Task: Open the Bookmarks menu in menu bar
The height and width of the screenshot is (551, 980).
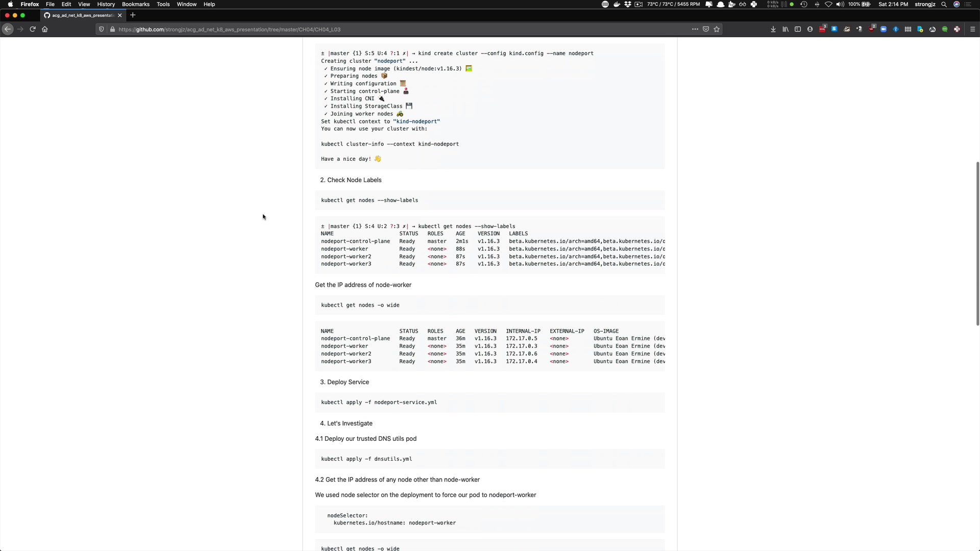Action: 135,4
